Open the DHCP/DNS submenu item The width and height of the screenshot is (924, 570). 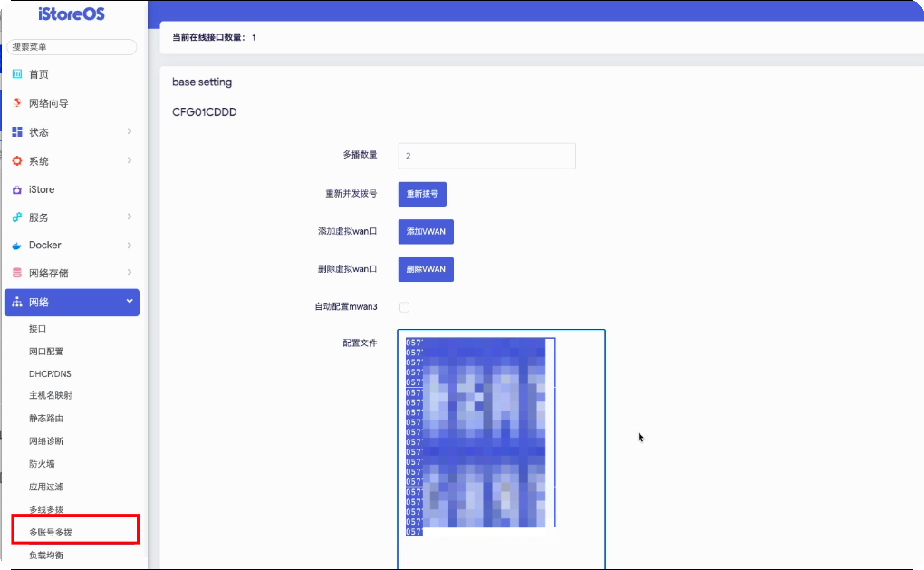click(50, 374)
